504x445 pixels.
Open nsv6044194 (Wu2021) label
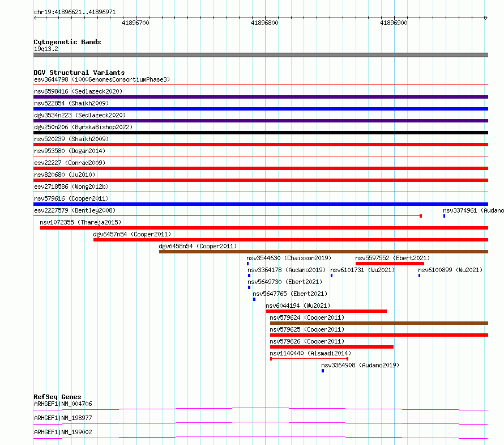pyautogui.click(x=298, y=306)
